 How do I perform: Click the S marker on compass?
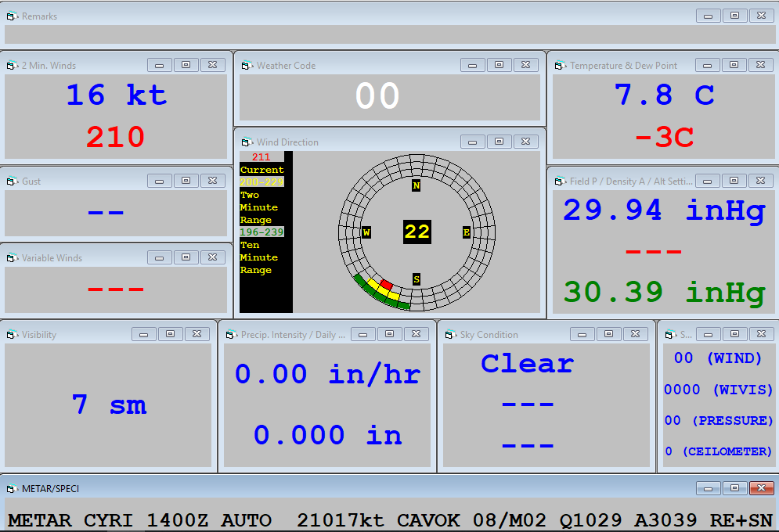tap(417, 279)
